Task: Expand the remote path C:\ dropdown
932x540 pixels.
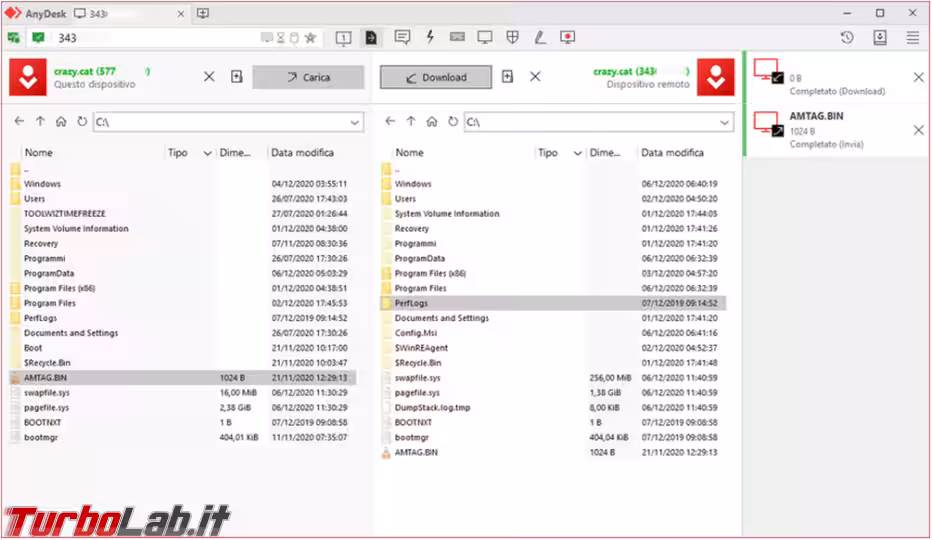Action: point(725,123)
